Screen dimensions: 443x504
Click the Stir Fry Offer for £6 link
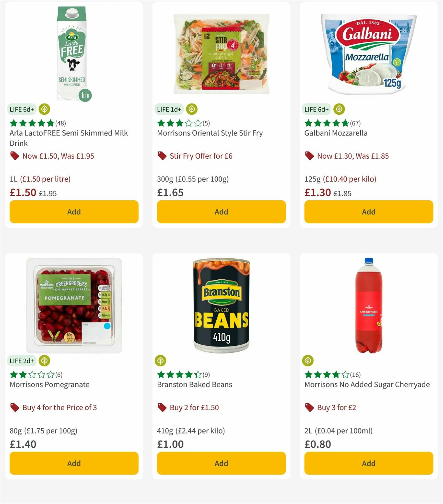201,156
